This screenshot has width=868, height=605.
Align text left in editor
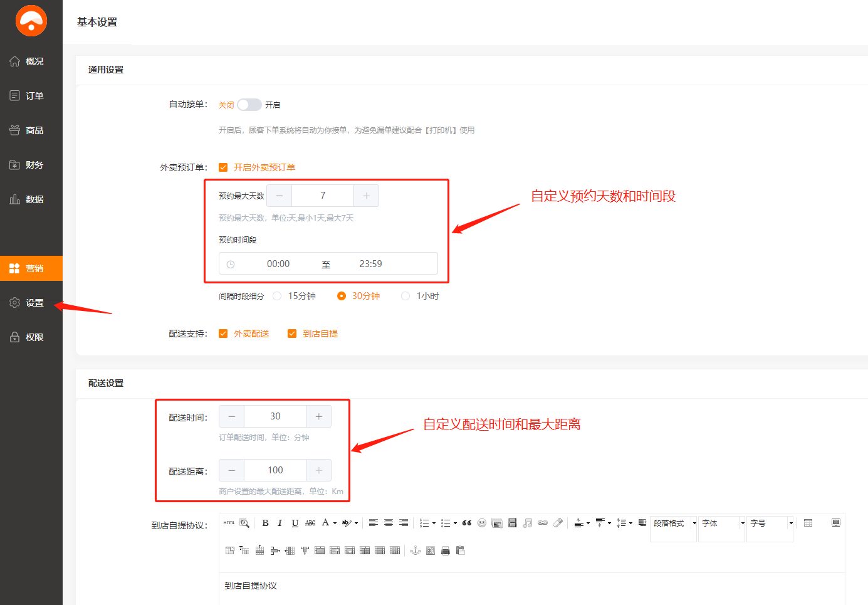(x=373, y=523)
